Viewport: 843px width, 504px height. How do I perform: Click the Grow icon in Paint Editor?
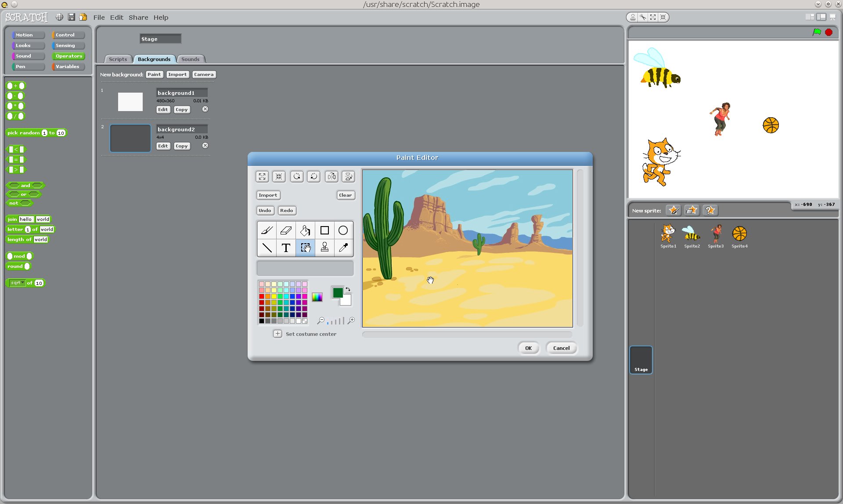262,176
